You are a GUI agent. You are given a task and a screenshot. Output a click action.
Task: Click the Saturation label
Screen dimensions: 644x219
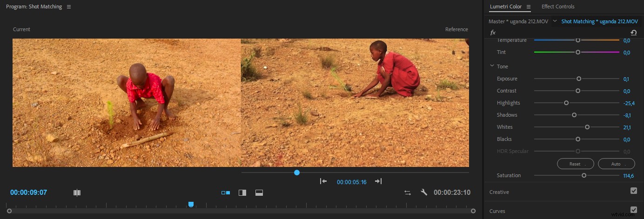click(509, 175)
